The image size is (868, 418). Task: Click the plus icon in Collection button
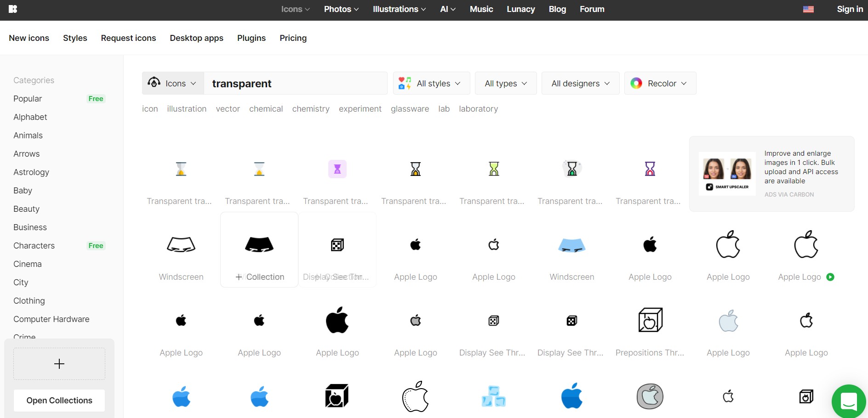tap(239, 277)
